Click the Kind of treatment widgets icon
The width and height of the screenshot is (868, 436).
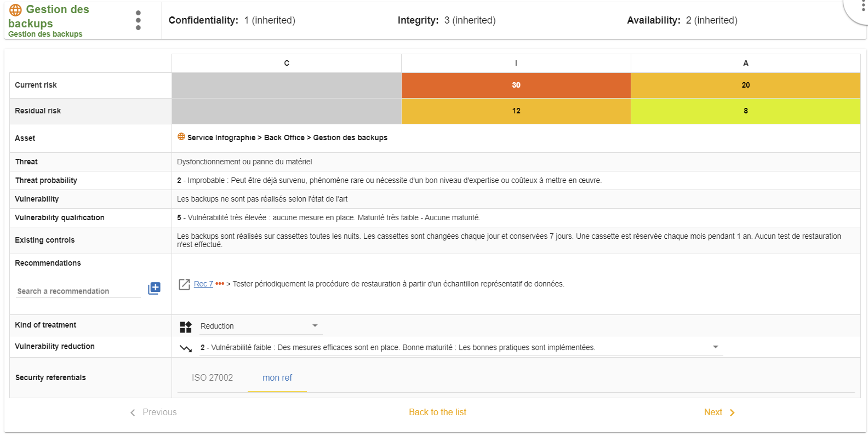click(186, 327)
